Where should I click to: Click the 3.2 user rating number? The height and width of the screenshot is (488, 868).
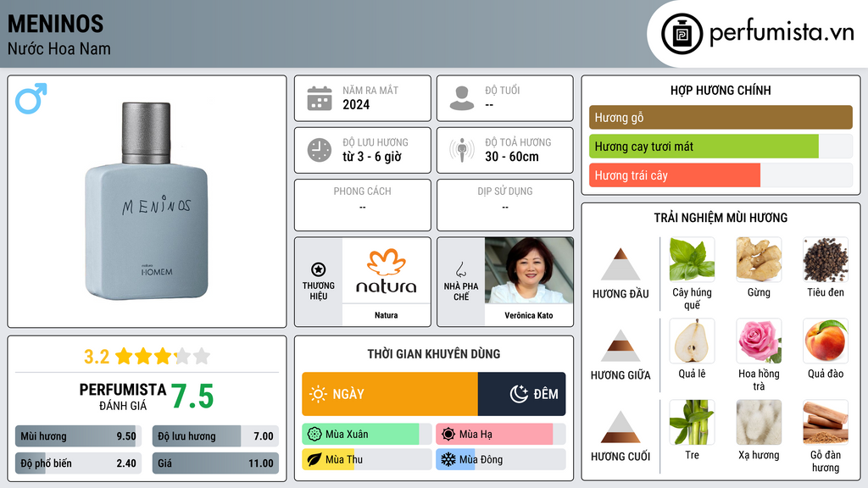(x=97, y=357)
